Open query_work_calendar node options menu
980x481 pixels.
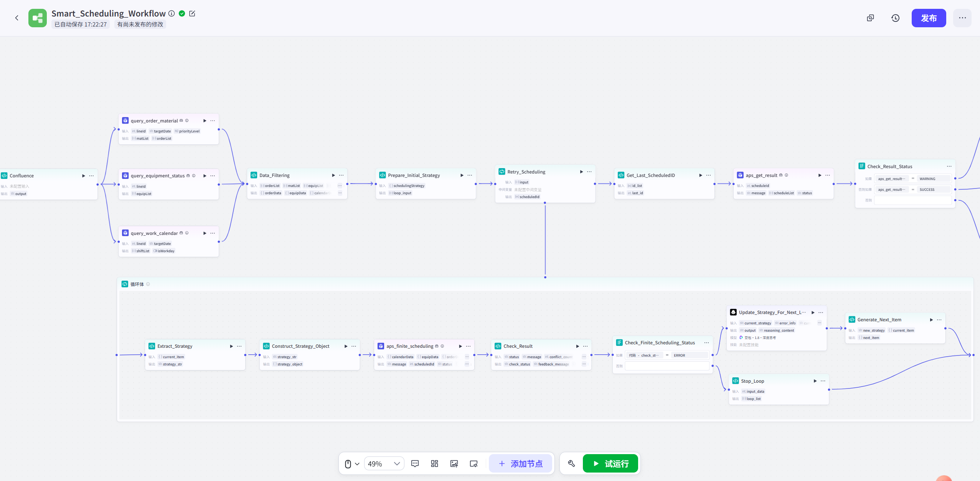point(213,233)
